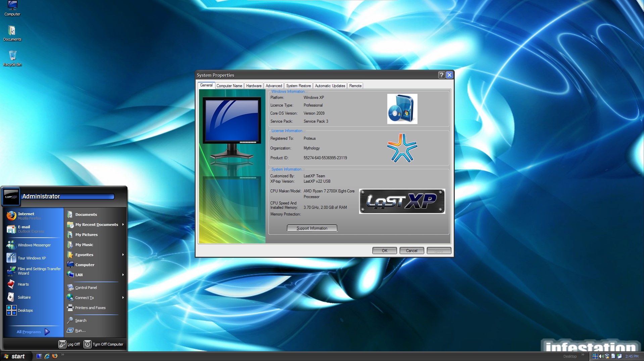Launch Internet Explorer from quick launch

point(47,356)
